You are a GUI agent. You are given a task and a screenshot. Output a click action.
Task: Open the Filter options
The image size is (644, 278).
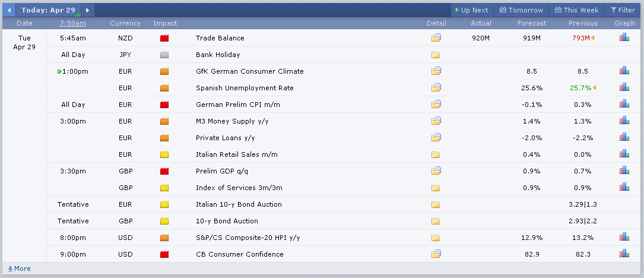(623, 10)
